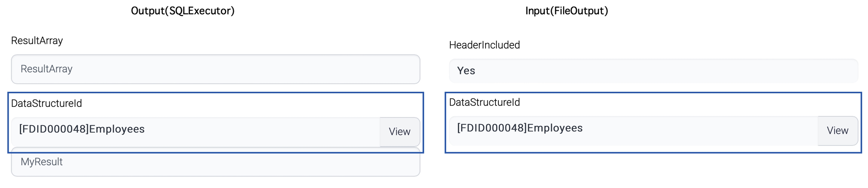Click View button under Output(SQLExecutor) DataStructureId
Screen dimensions: 868x188
(399, 132)
